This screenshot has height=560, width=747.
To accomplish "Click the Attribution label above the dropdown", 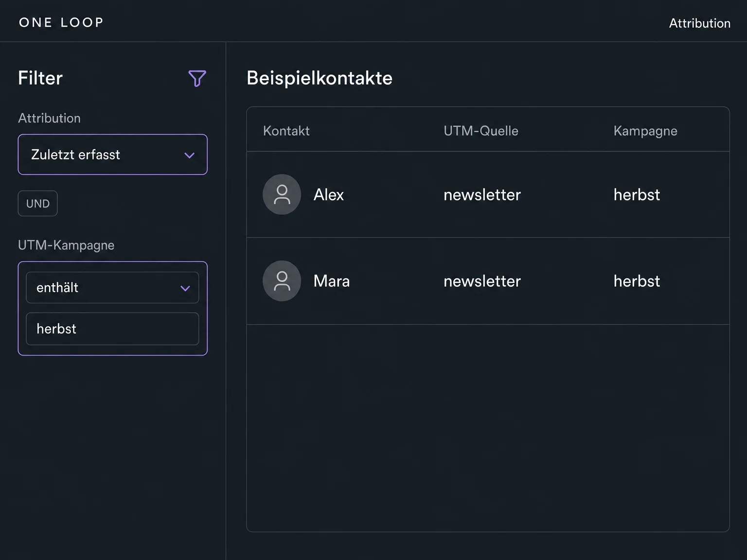I will tap(49, 118).
